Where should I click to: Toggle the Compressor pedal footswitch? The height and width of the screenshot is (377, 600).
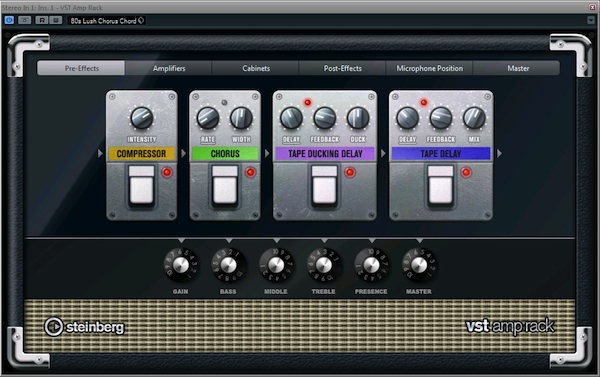click(x=142, y=186)
